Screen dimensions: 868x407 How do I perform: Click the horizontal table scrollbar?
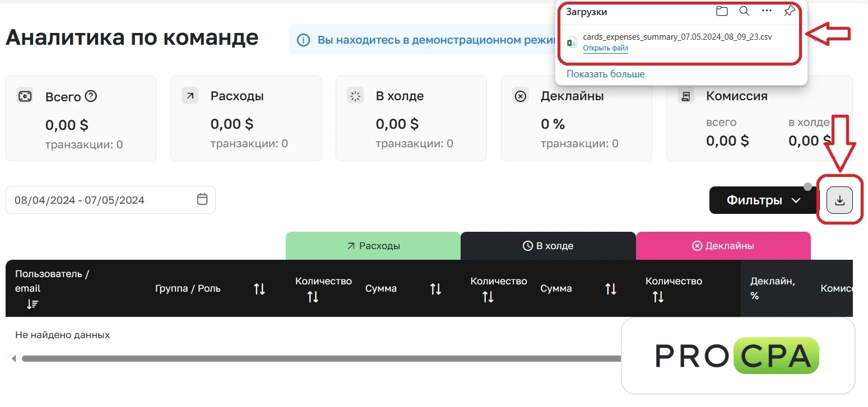pos(321,358)
